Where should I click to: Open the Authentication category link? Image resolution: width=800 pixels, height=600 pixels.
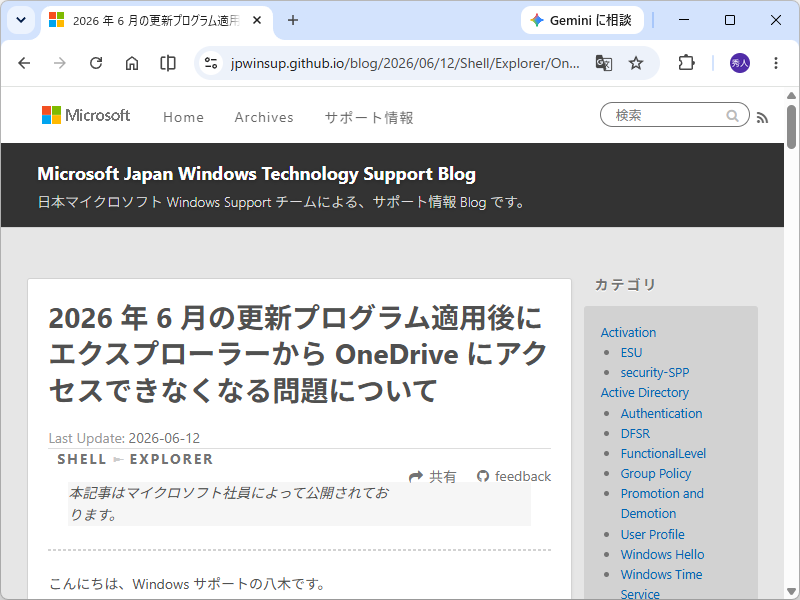661,413
